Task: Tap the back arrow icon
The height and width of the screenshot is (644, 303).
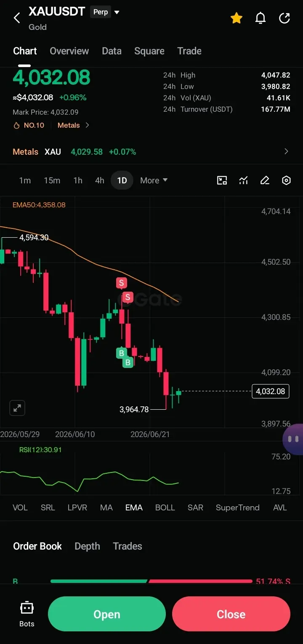Action: pyautogui.click(x=17, y=18)
